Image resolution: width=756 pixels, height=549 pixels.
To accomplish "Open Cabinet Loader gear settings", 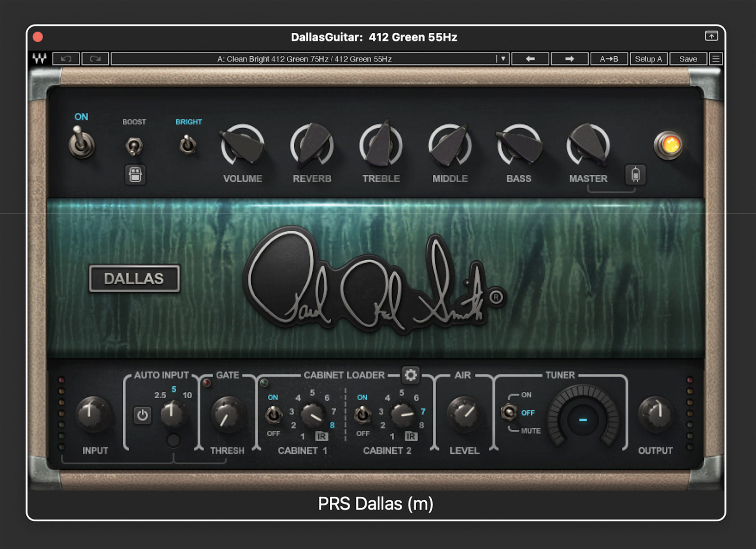I will point(410,375).
